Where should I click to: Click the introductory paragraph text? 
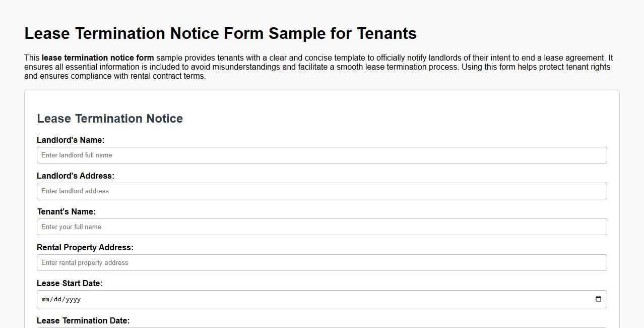click(x=317, y=66)
